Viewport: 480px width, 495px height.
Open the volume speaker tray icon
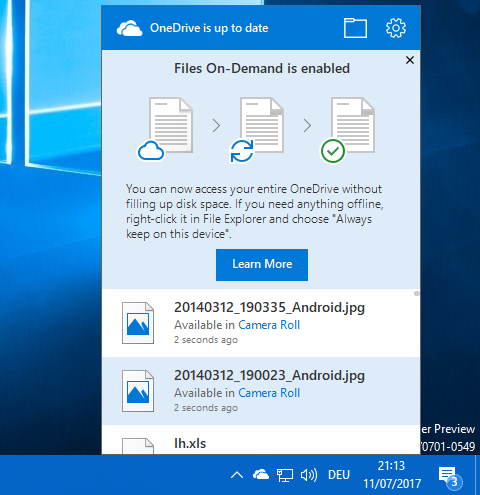coord(309,475)
